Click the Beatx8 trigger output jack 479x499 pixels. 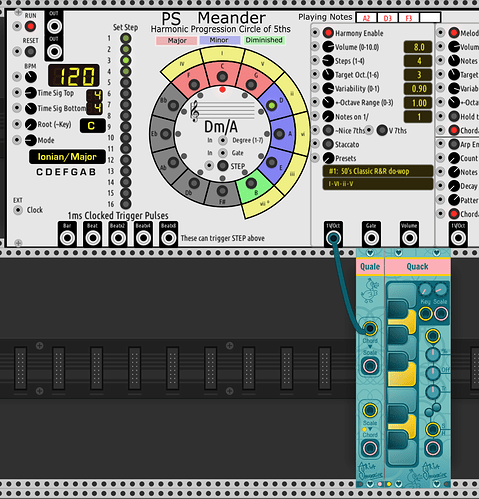point(169,238)
